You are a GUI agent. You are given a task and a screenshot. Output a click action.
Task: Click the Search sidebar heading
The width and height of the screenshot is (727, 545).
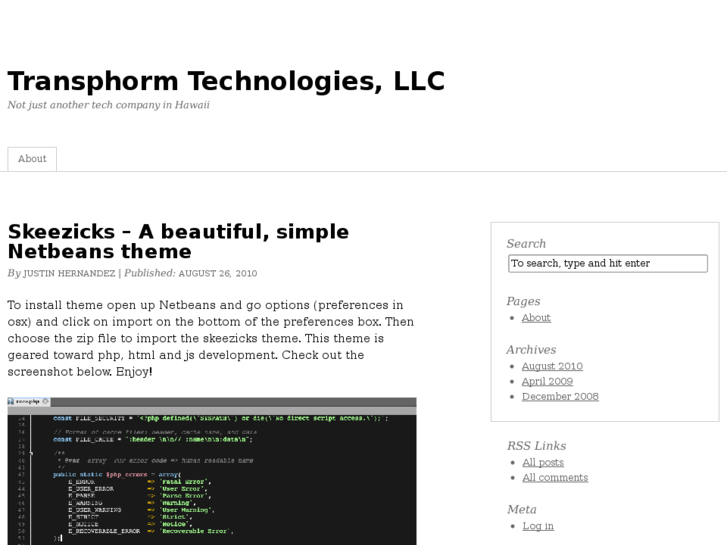point(526,244)
